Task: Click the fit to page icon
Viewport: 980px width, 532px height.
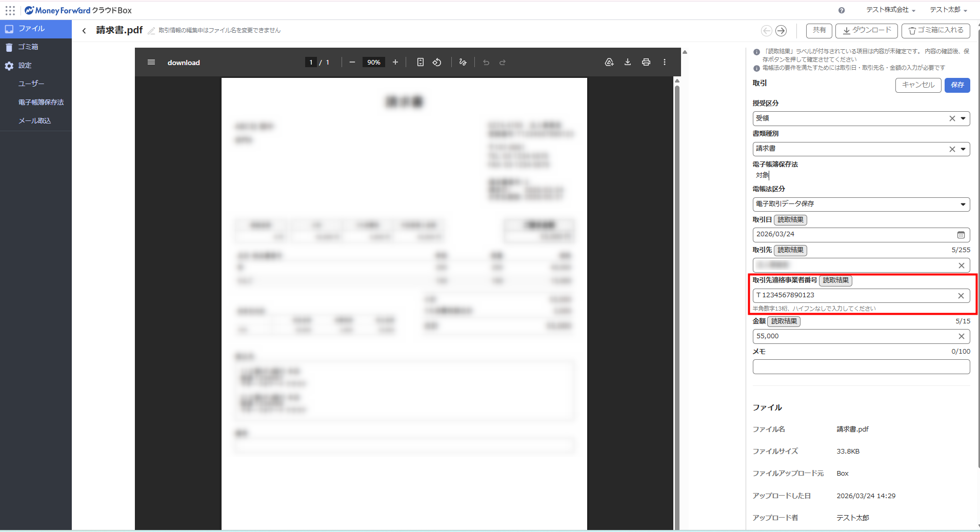Action: (420, 62)
